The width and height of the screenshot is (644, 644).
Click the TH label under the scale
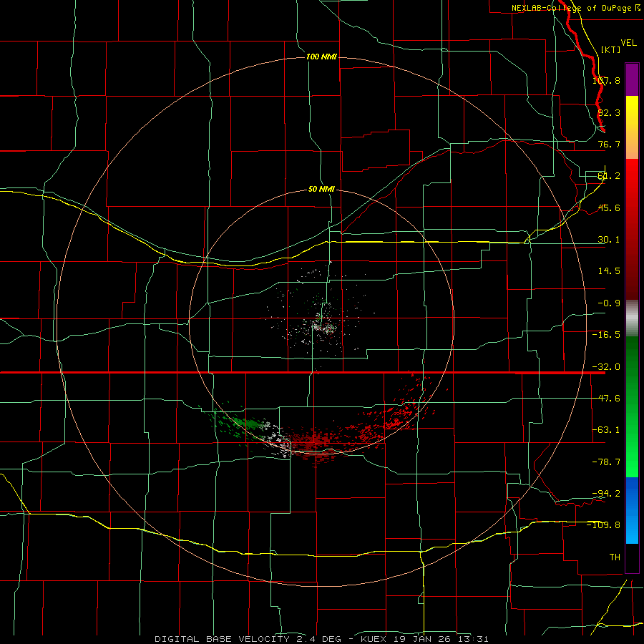[x=615, y=557]
